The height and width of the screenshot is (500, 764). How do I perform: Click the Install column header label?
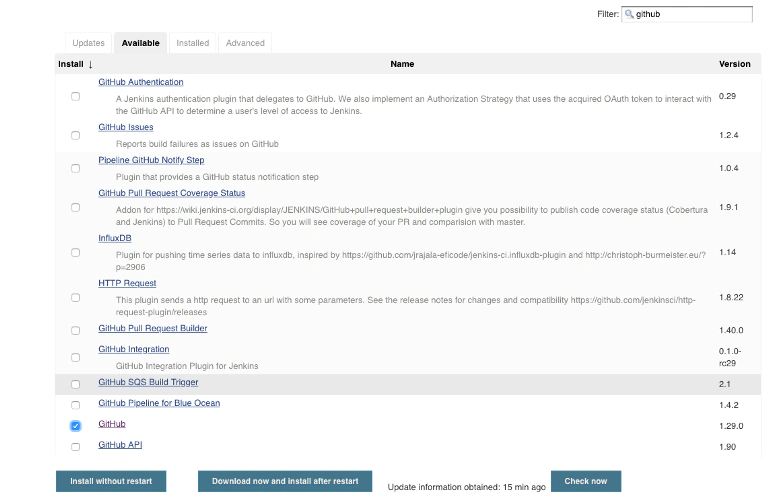click(71, 64)
